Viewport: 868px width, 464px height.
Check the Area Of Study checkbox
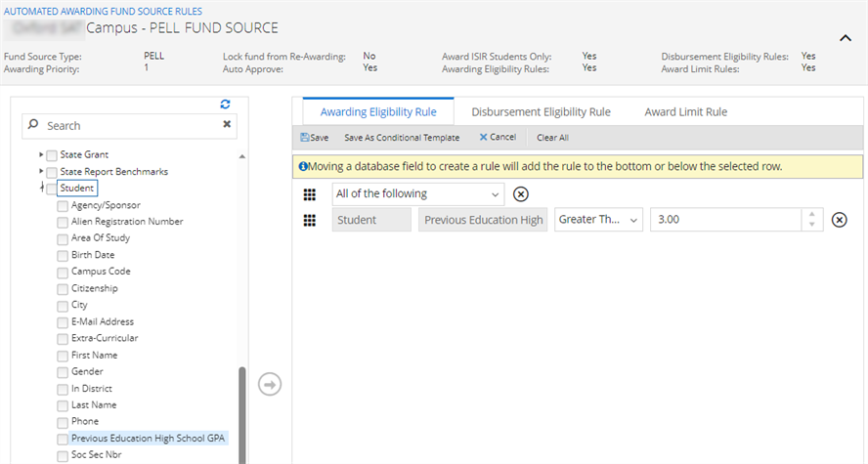click(63, 239)
